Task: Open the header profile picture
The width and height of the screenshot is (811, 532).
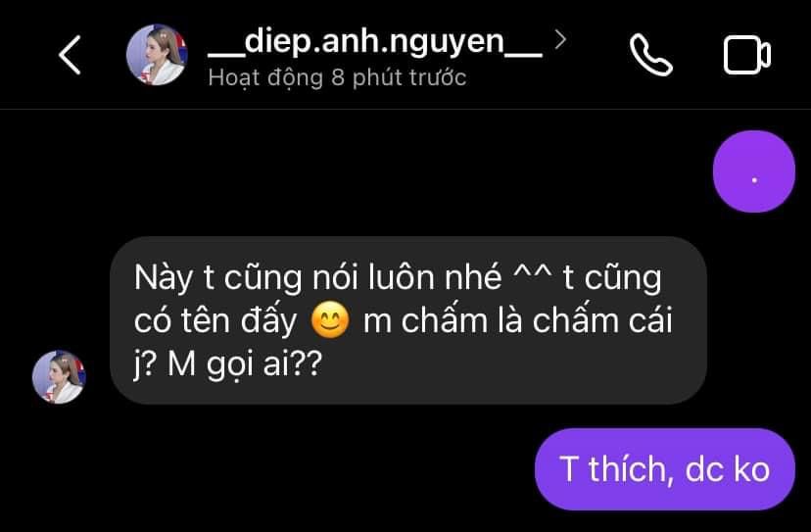Action: click(157, 54)
